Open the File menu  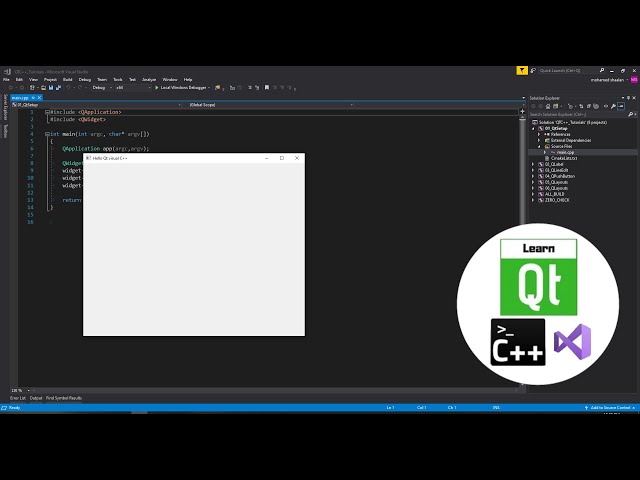point(6,80)
